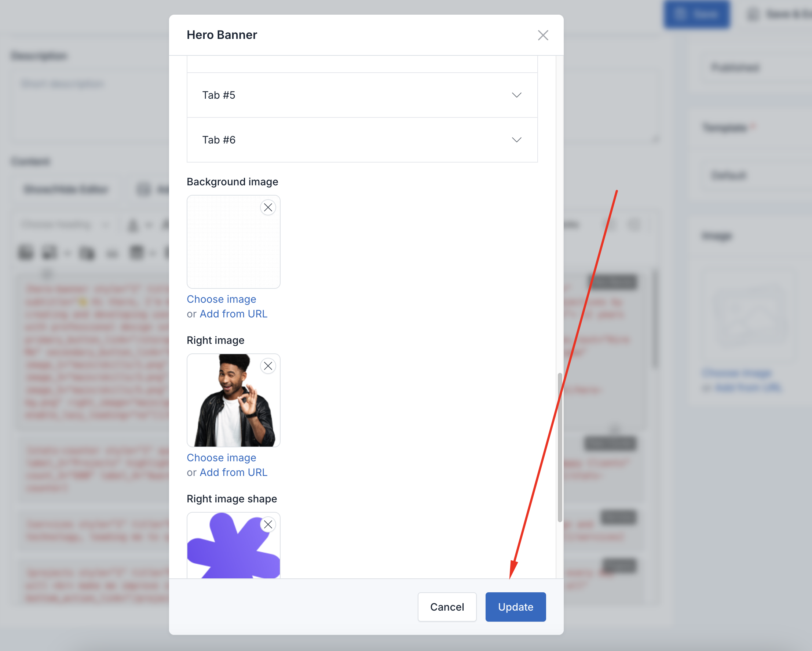812x651 pixels.
Task: Open Tab #6 chevron arrow
Action: point(516,140)
